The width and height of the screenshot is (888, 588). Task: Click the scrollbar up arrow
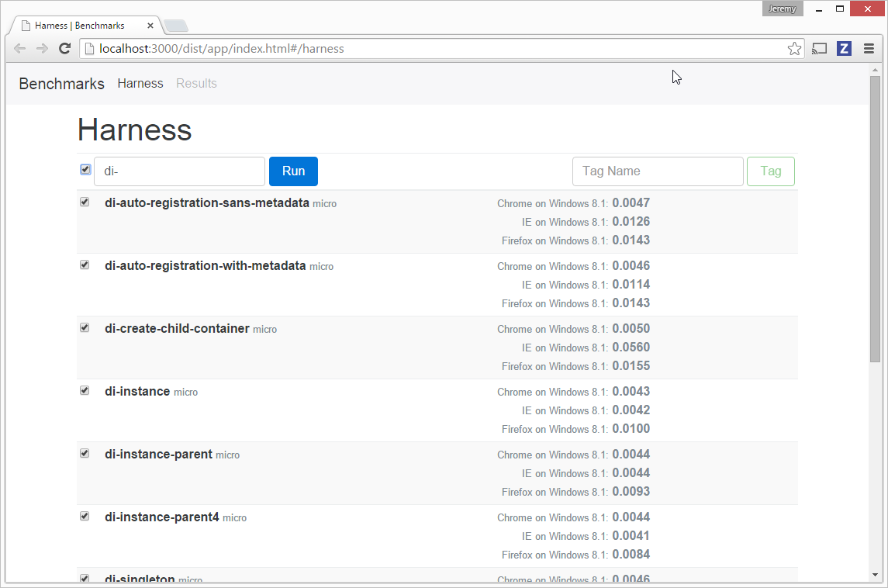(x=875, y=71)
